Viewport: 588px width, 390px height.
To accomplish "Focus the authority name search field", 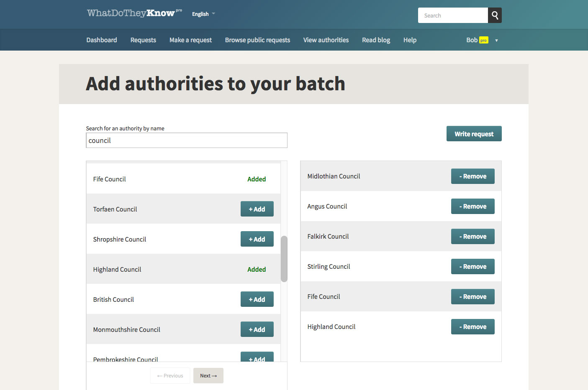I will point(187,140).
